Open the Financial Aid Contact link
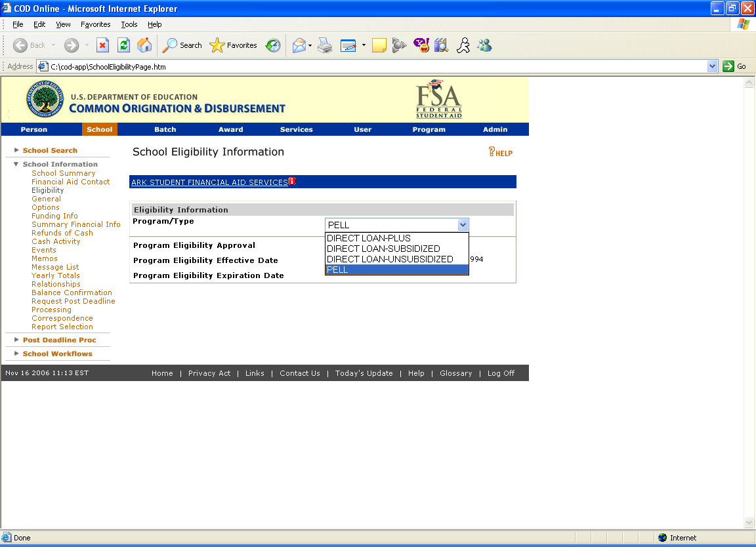This screenshot has height=547, width=756. [71, 182]
